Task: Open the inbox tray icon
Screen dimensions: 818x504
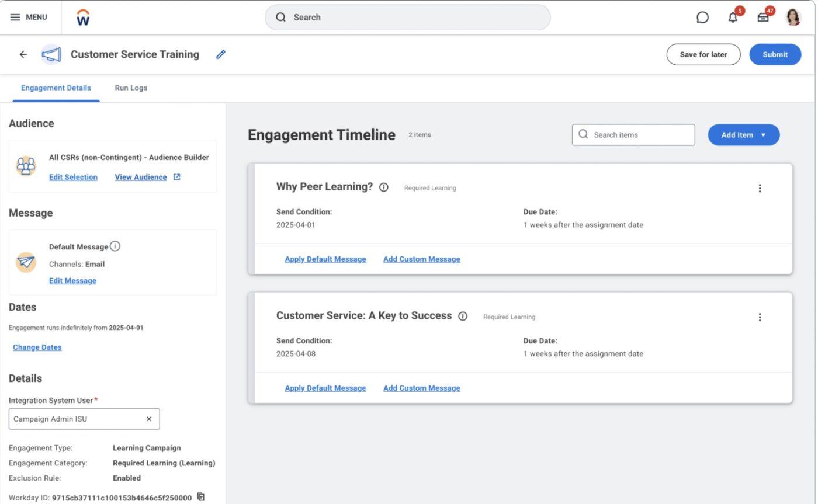Action: pos(763,18)
